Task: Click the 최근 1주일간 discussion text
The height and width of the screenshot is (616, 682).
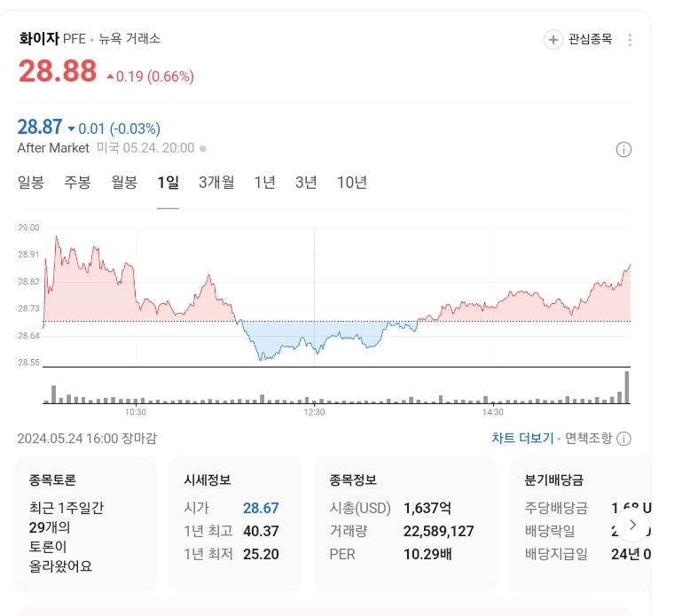Action: (67, 508)
